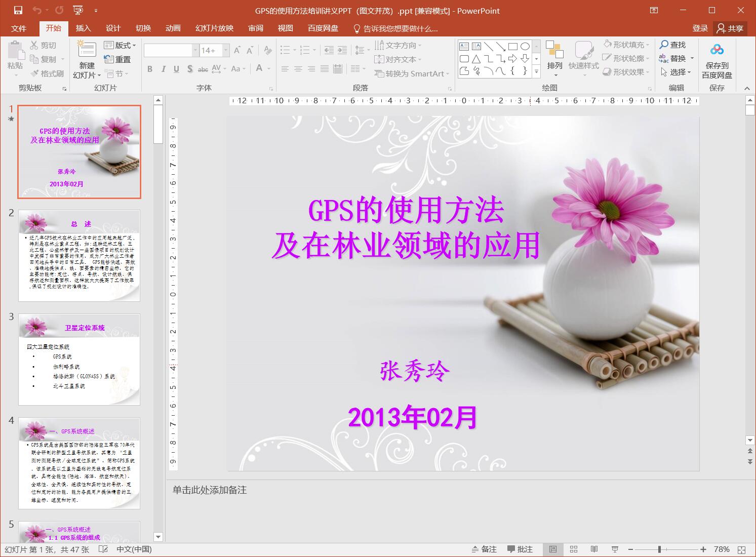Click the Copy (复制) button
Screen dimensions: 756x557
(43, 59)
